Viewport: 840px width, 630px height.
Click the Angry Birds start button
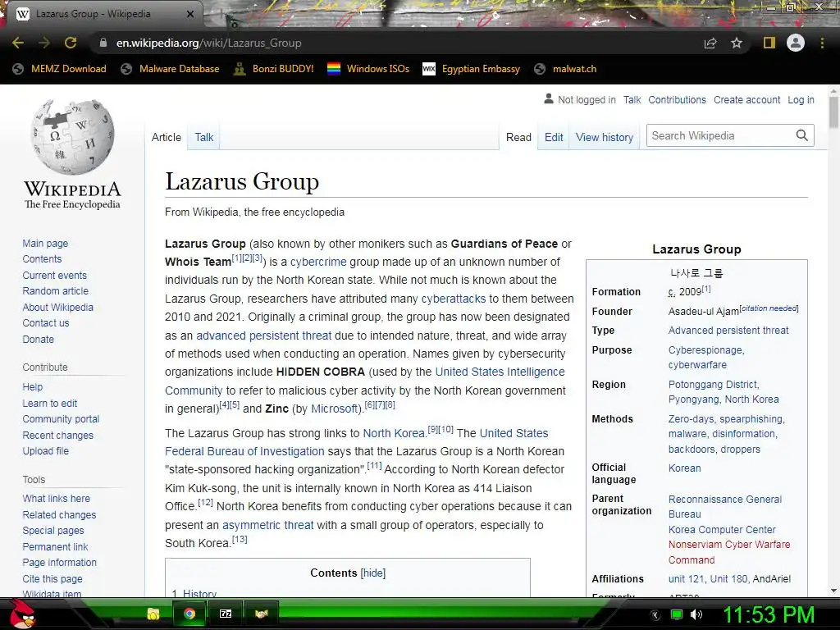click(x=22, y=614)
